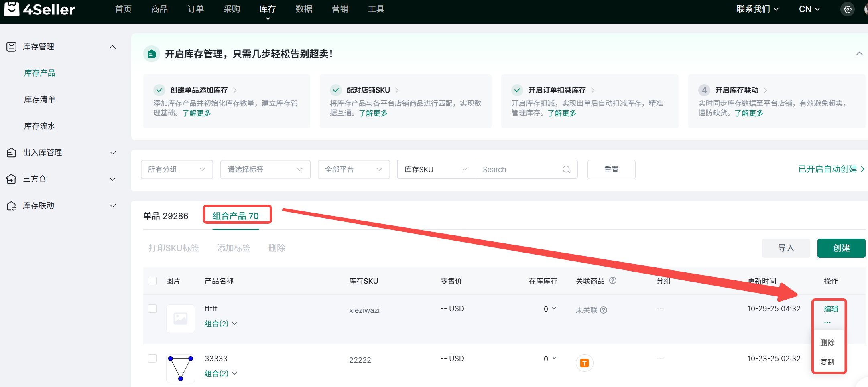868x387 pixels.
Task: Select the checkbox for product 33333
Action: [152, 358]
